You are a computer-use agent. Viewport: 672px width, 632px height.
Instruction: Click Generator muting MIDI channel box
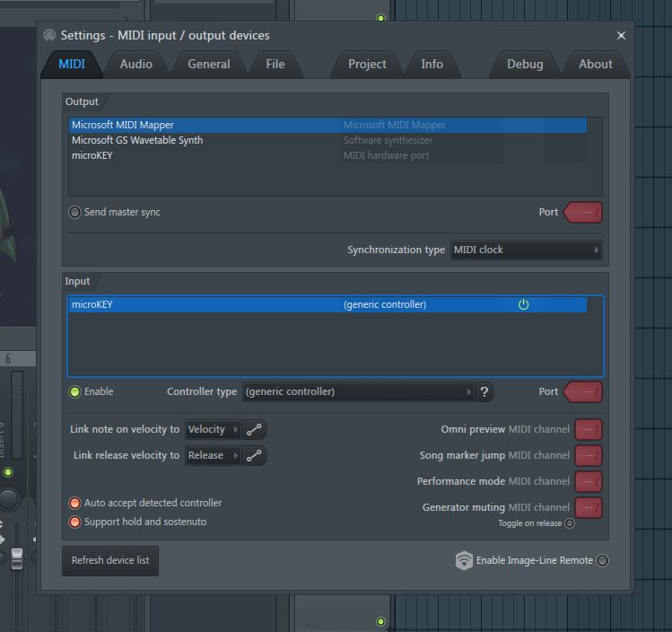click(589, 507)
